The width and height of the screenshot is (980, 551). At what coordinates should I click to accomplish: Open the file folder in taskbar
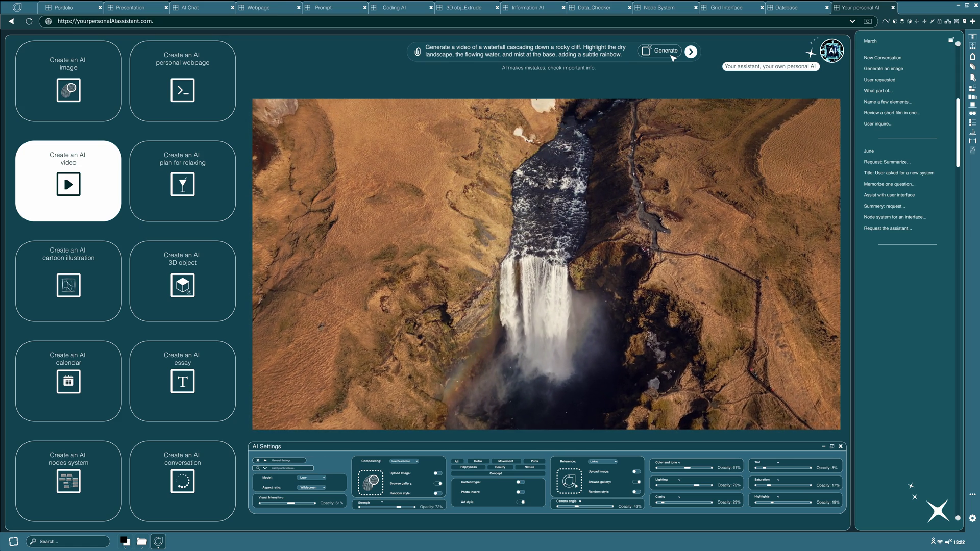pos(141,541)
